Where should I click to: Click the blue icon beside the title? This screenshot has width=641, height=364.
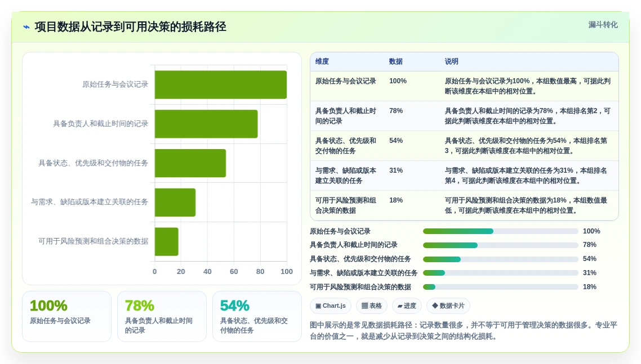(26, 27)
